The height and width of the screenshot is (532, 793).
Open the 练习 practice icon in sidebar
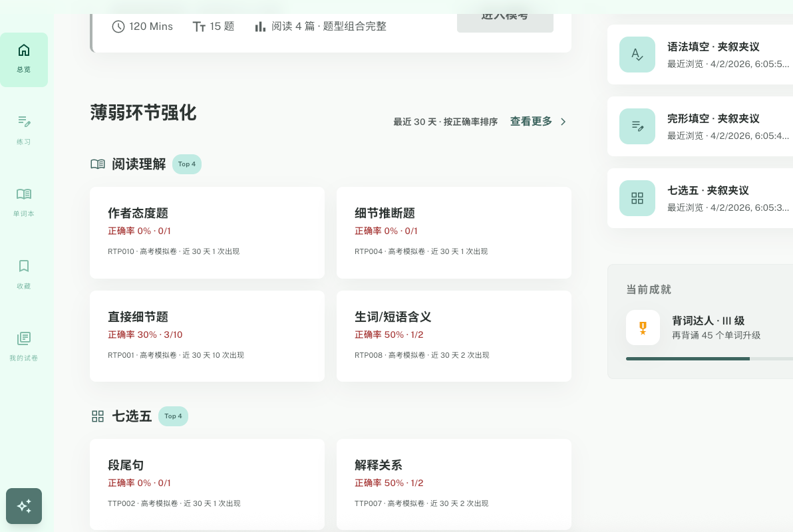24,122
